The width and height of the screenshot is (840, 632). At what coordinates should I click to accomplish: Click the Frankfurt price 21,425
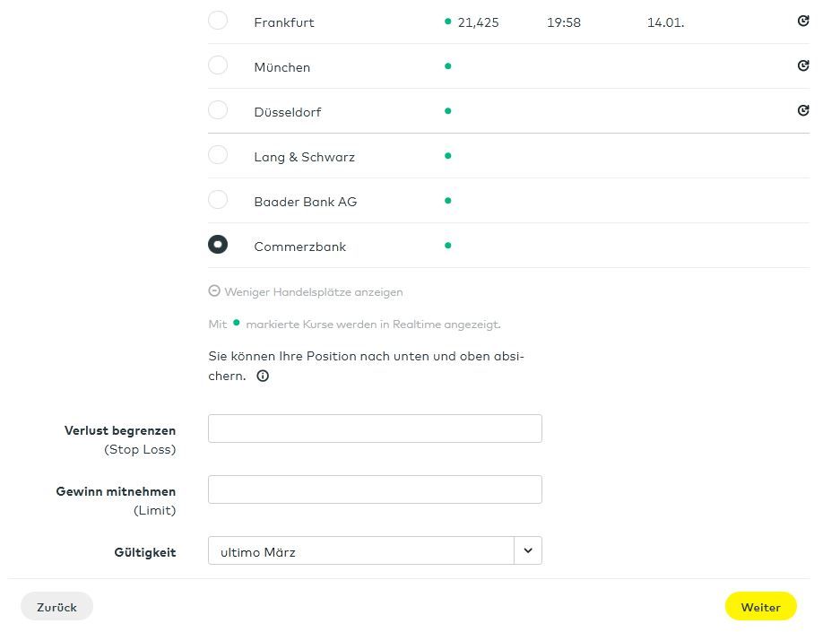[x=478, y=22]
